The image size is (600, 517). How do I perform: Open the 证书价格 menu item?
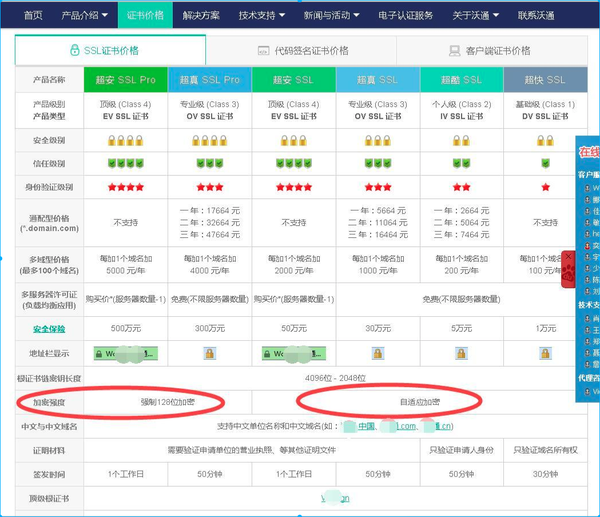pos(145,15)
